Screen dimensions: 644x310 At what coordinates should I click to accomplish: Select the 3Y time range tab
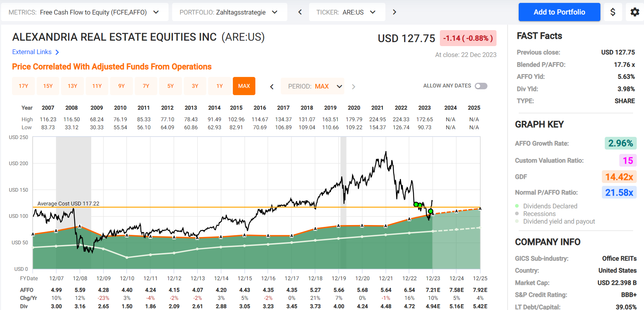[x=195, y=86]
